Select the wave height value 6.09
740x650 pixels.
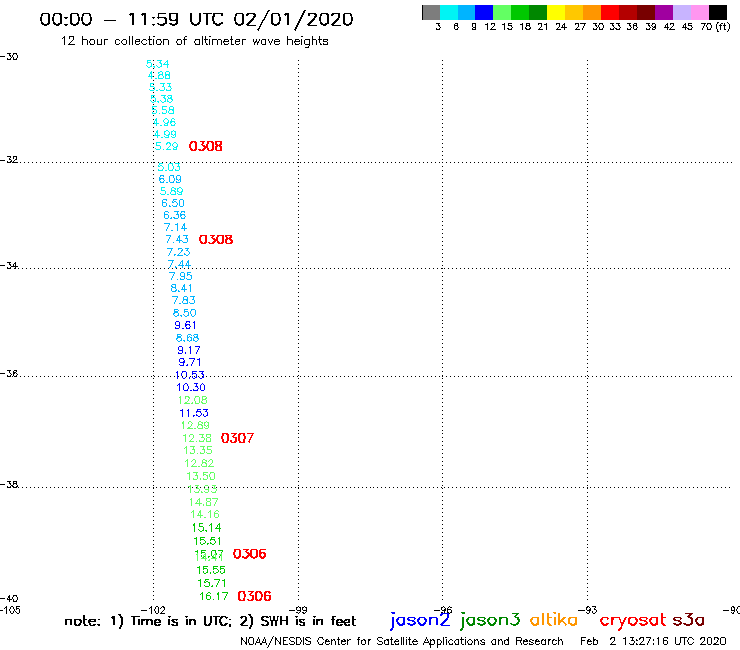point(170,179)
